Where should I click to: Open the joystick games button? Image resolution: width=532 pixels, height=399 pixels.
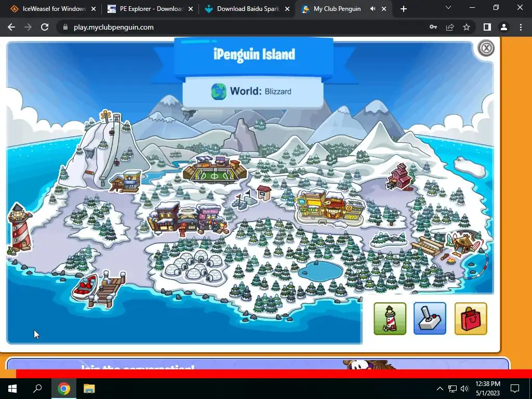[x=430, y=318]
